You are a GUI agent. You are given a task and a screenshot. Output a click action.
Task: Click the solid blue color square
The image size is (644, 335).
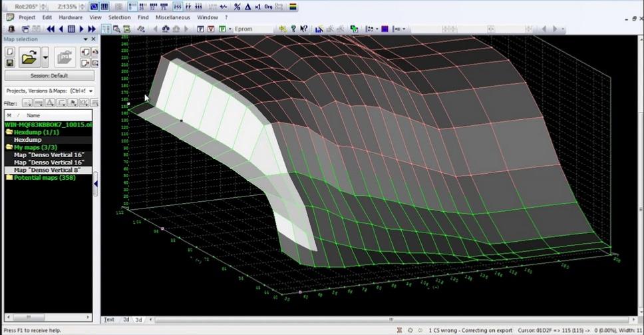385,29
